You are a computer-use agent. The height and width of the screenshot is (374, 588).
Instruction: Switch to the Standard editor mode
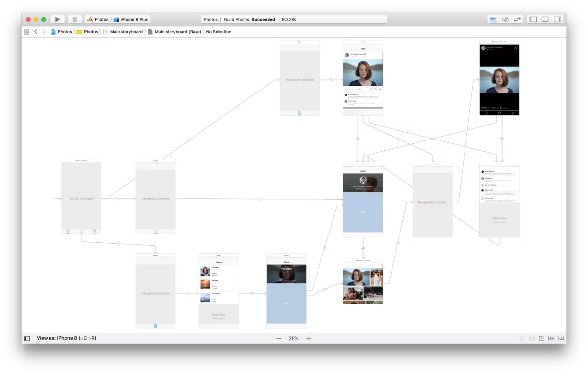[493, 20]
